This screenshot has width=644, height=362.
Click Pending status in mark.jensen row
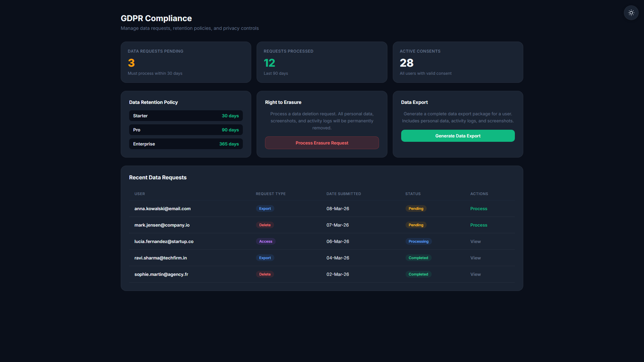coord(416,225)
